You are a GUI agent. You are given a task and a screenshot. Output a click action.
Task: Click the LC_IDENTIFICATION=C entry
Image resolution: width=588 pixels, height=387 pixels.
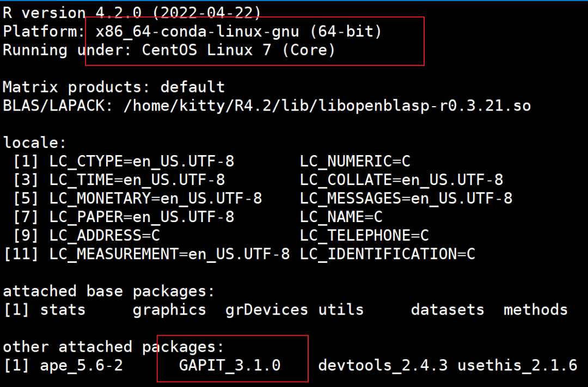(387, 254)
